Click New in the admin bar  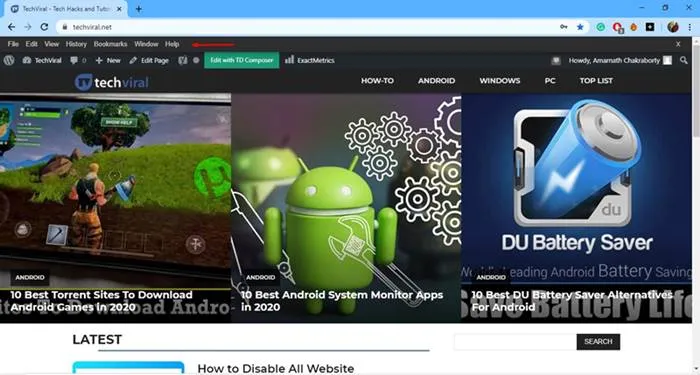tap(108, 60)
